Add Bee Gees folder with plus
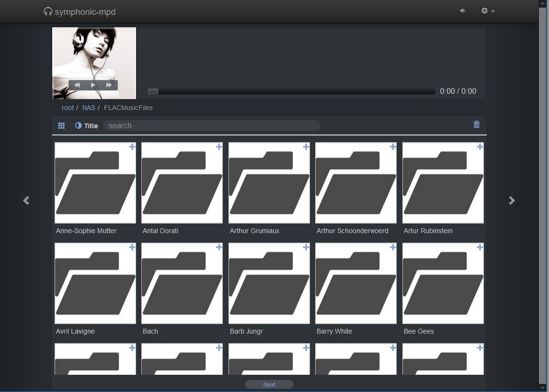 (x=480, y=247)
